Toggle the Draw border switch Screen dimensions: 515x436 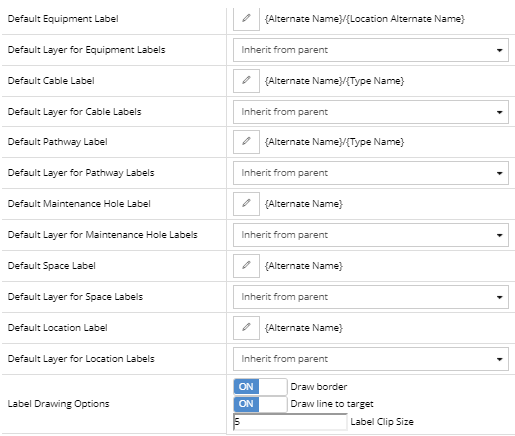260,387
